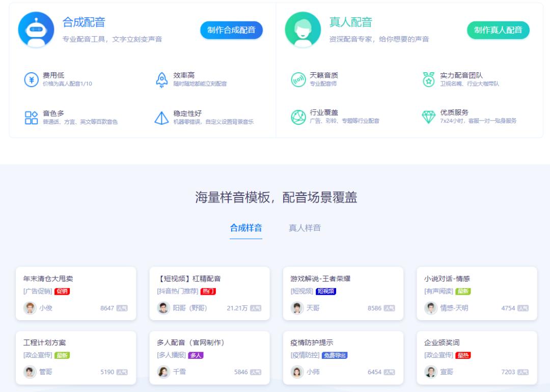Click the ¥ icon next to 费用低
Image resolution: width=550 pixels, height=392 pixels.
pyautogui.click(x=32, y=79)
